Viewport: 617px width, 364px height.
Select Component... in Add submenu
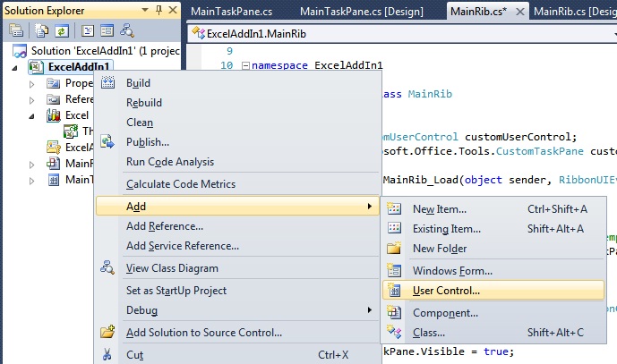(493, 313)
